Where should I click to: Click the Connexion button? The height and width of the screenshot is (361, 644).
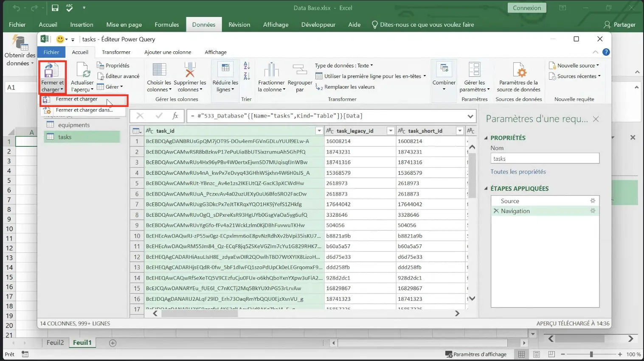[527, 8]
